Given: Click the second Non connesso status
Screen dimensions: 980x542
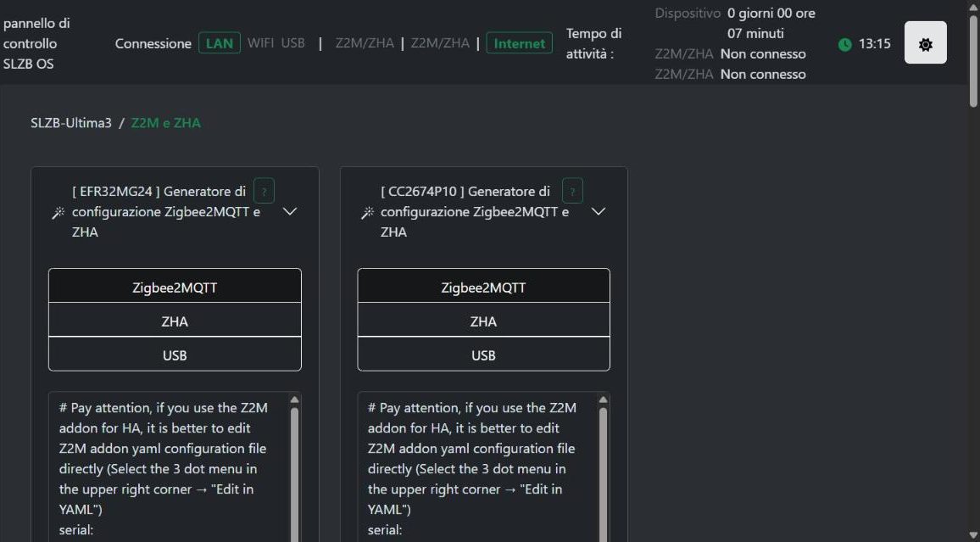Looking at the screenshot, I should pyautogui.click(x=762, y=74).
